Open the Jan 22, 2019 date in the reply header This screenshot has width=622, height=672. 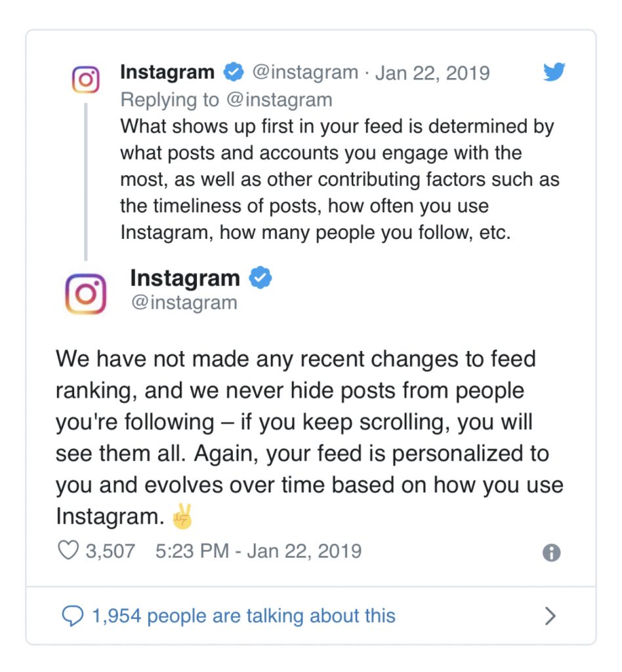pos(432,72)
